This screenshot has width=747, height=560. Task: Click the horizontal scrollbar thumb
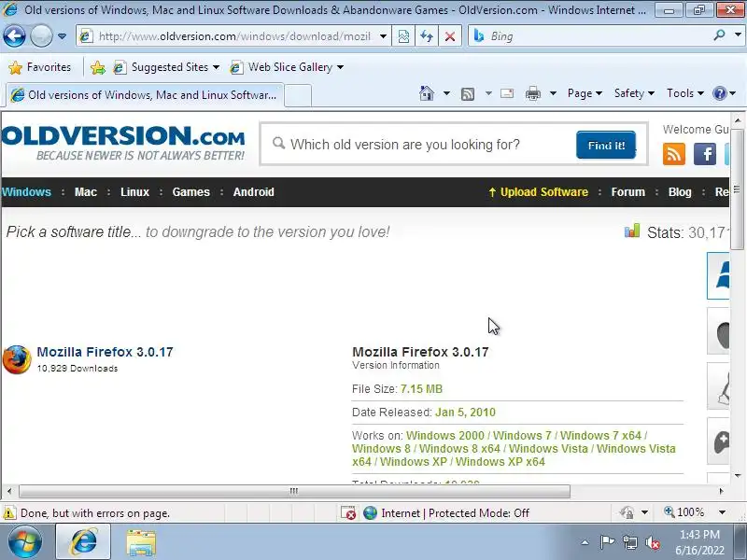(x=294, y=491)
